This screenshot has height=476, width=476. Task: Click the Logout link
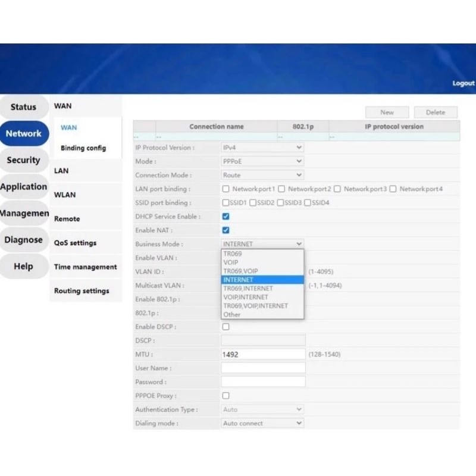pos(463,83)
